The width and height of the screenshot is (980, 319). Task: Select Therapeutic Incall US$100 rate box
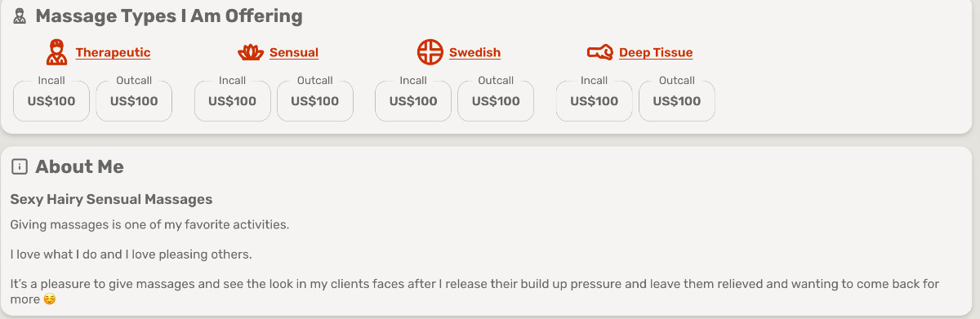[51, 101]
